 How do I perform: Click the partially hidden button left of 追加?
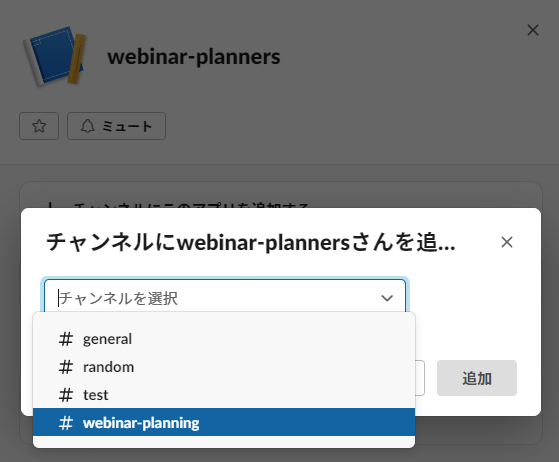[420, 378]
